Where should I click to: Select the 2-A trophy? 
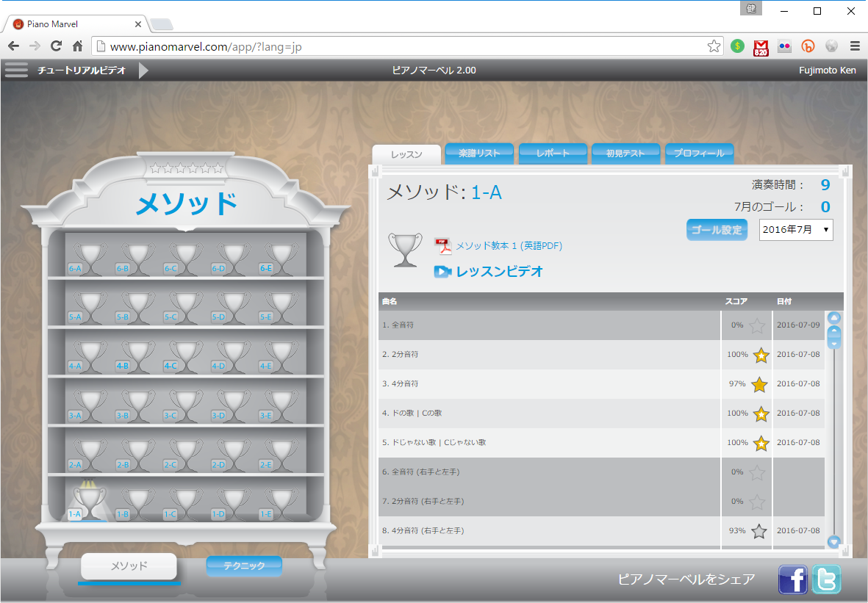pyautogui.click(x=89, y=456)
